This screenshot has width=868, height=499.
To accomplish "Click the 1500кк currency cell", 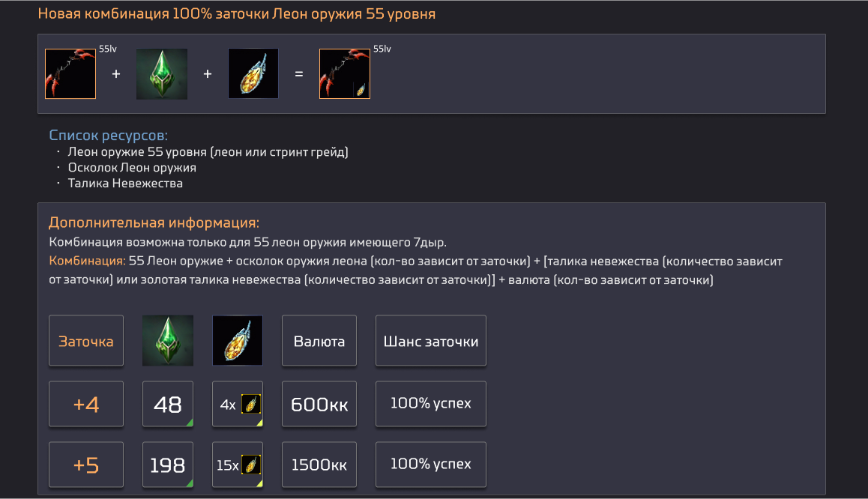I will click(x=319, y=465).
